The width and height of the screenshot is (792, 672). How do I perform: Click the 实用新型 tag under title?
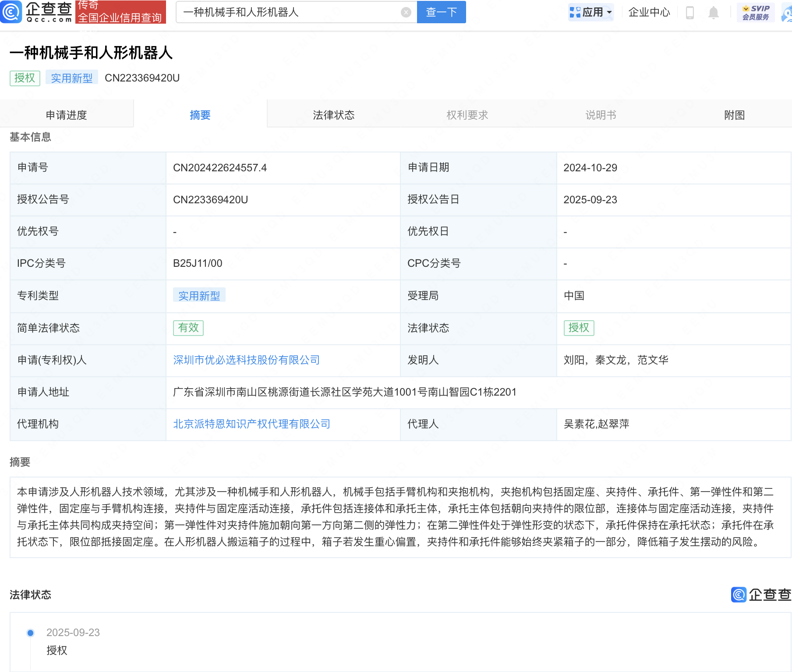pyautogui.click(x=72, y=78)
